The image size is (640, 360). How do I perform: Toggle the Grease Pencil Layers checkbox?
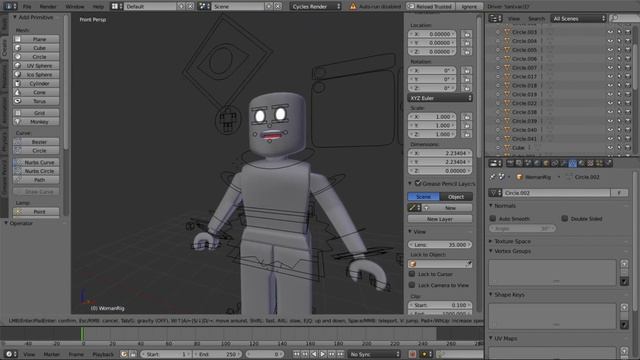[x=418, y=183]
